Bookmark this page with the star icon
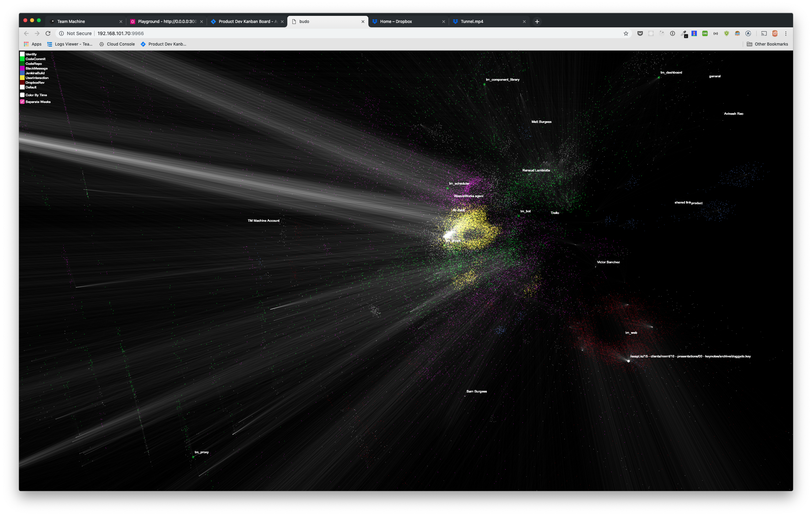 pyautogui.click(x=626, y=33)
